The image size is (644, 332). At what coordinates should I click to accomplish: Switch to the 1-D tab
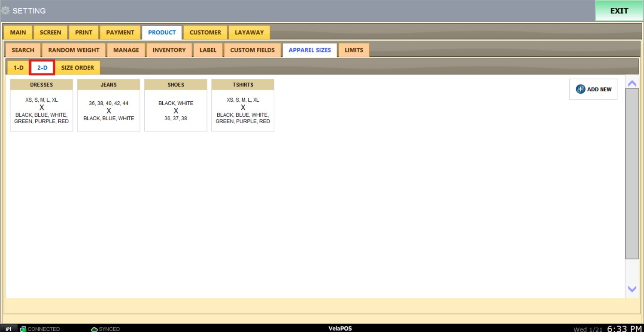18,68
